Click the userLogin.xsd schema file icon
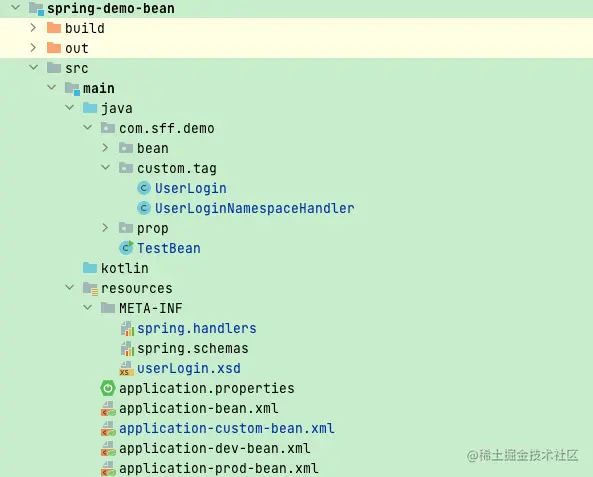Image resolution: width=593 pixels, height=477 pixels. coord(126,368)
